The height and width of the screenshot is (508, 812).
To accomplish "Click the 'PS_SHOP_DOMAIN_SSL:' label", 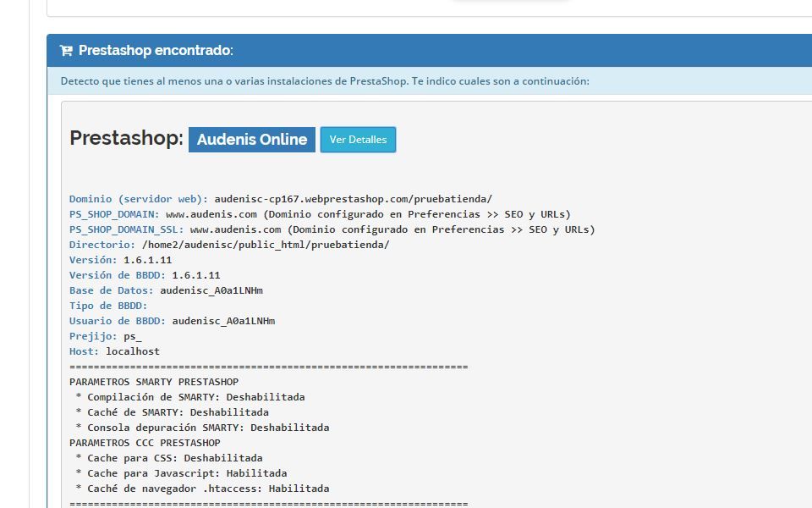I will (x=126, y=229).
